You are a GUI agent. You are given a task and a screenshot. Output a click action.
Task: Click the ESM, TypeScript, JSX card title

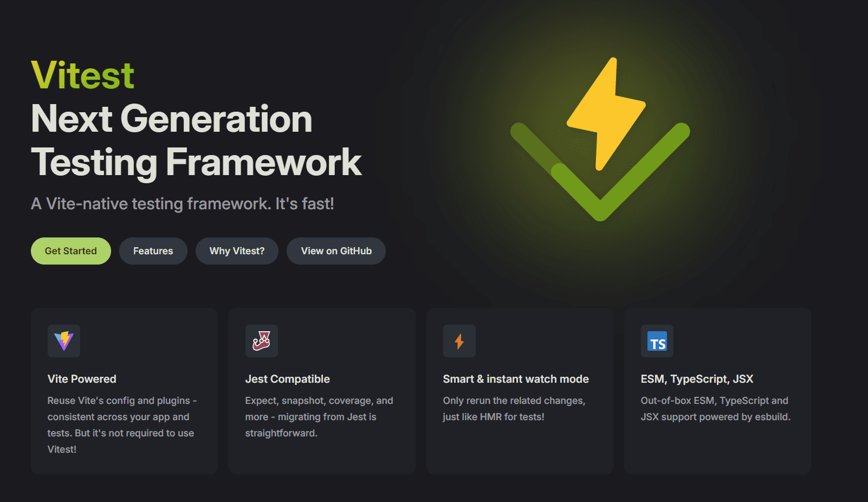(x=697, y=379)
